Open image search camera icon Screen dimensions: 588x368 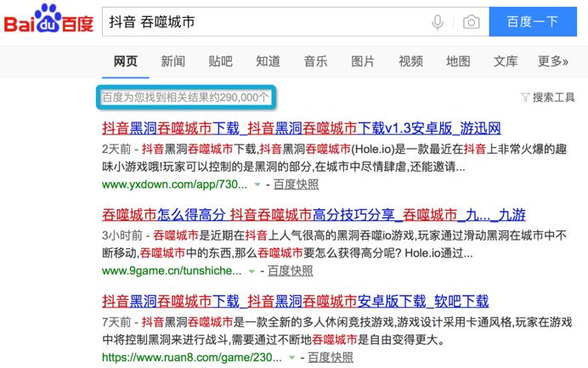click(471, 22)
